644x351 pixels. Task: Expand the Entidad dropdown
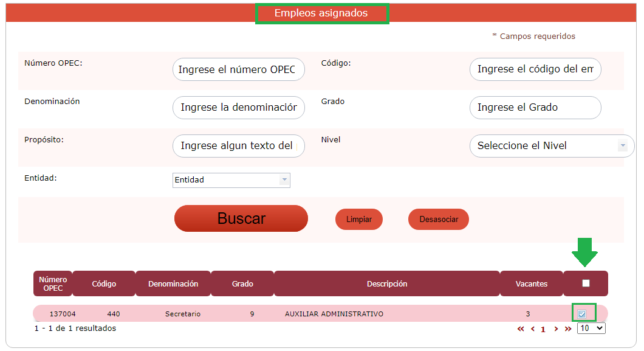(x=231, y=180)
